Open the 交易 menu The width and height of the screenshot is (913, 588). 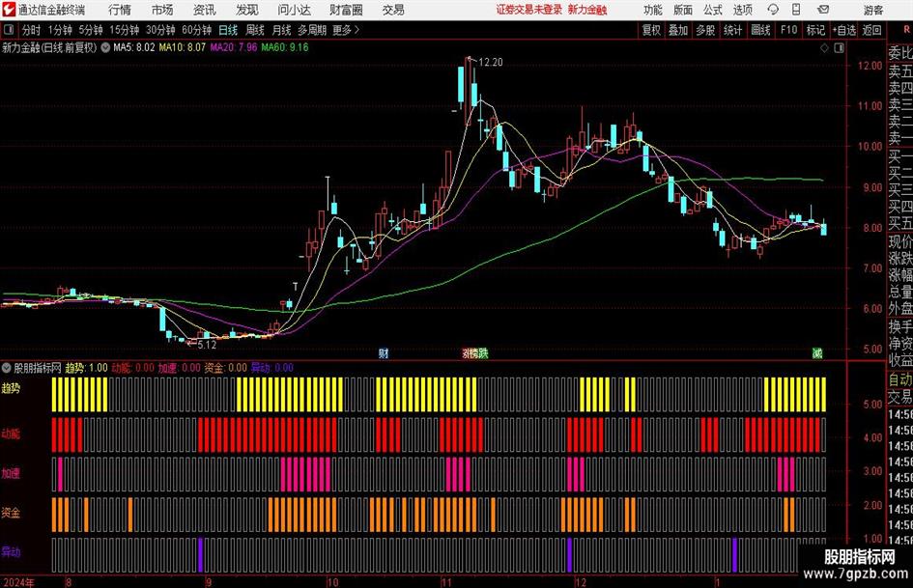pos(393,10)
